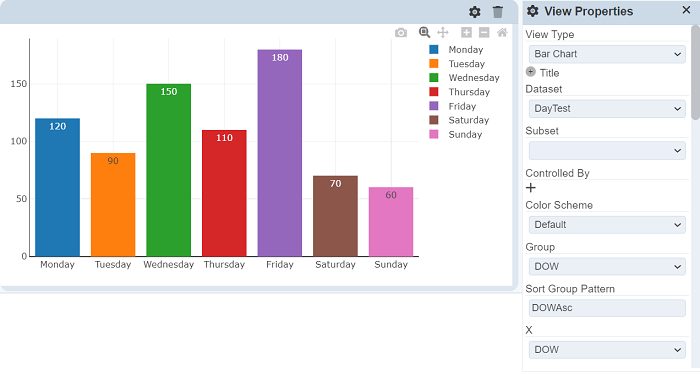The width and height of the screenshot is (700, 375).
Task: Open chart settings gear icon
Action: click(475, 12)
